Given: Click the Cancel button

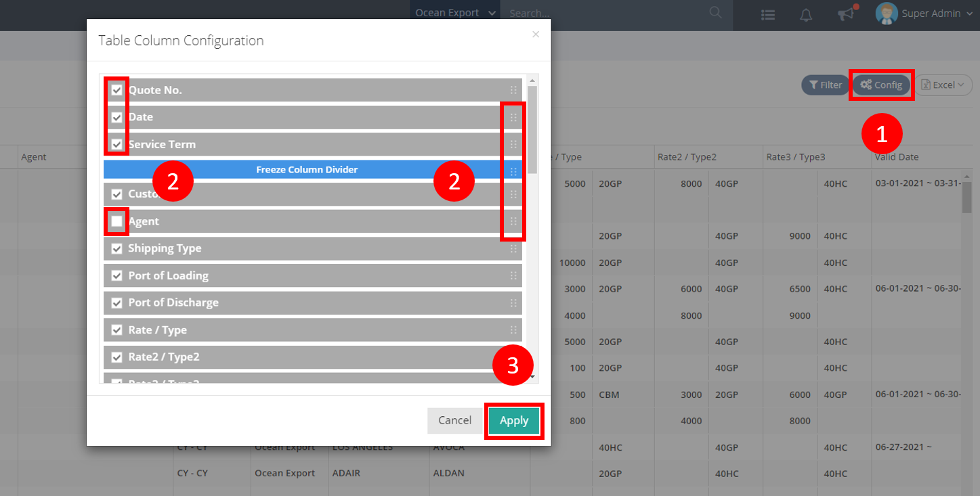Looking at the screenshot, I should (454, 420).
